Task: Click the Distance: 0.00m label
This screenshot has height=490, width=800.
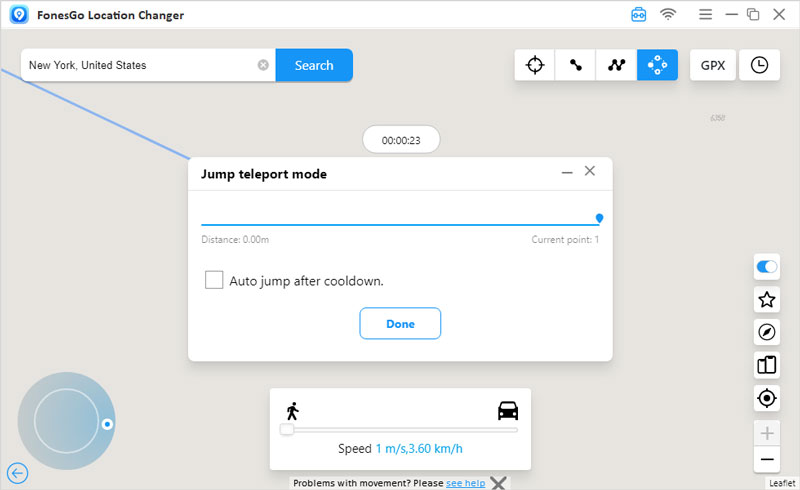Action: (x=235, y=239)
